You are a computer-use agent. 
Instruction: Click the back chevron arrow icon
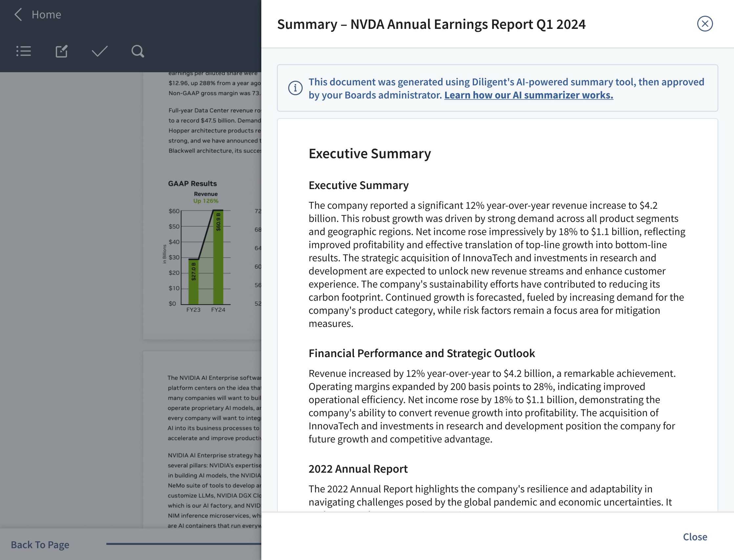click(18, 15)
